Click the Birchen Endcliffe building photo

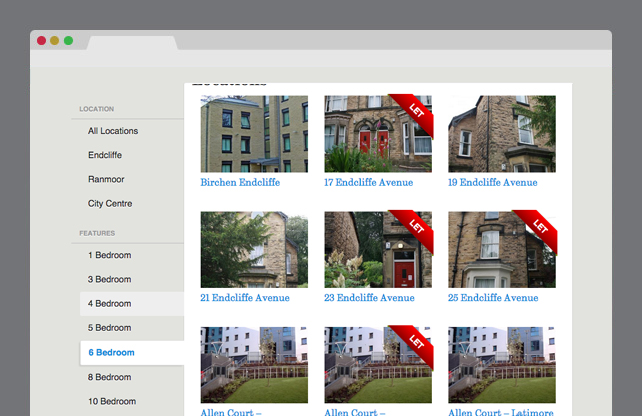254,134
